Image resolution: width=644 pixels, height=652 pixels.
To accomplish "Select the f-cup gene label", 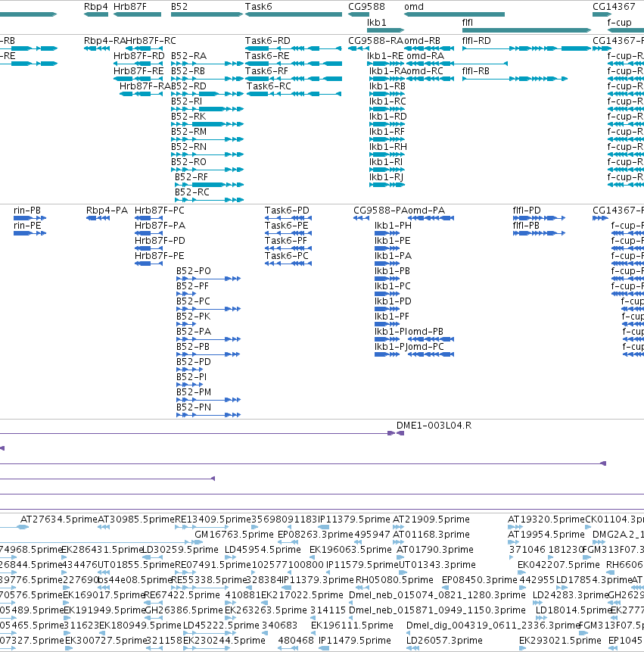I will click(619, 23).
